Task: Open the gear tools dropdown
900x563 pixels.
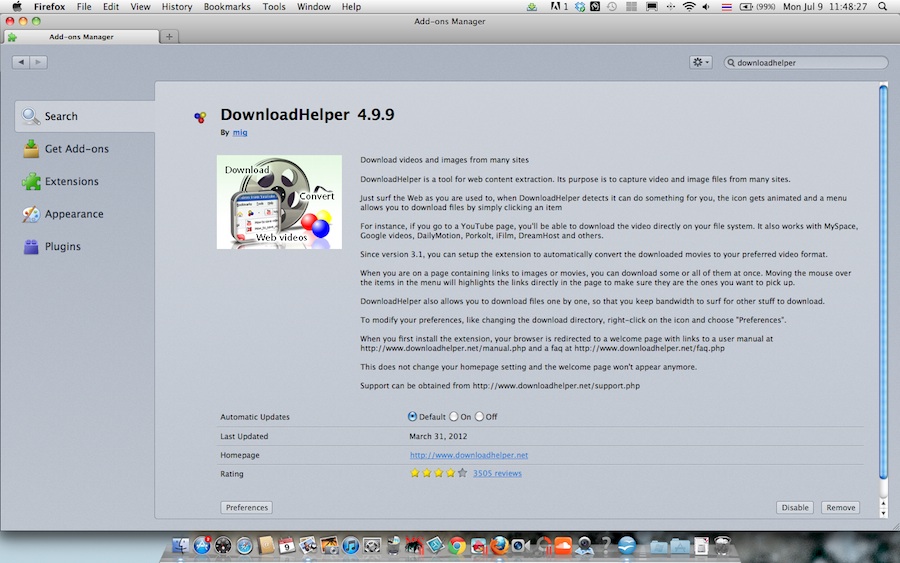Action: click(701, 62)
